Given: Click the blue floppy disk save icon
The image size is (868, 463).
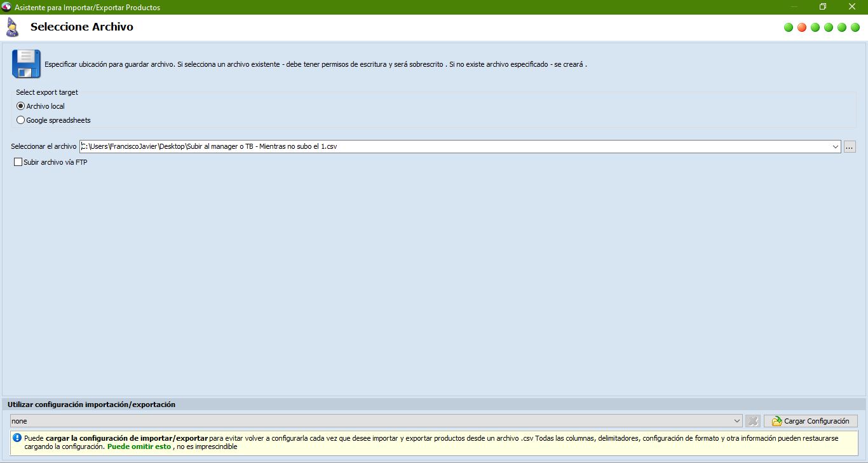Looking at the screenshot, I should tap(26, 64).
